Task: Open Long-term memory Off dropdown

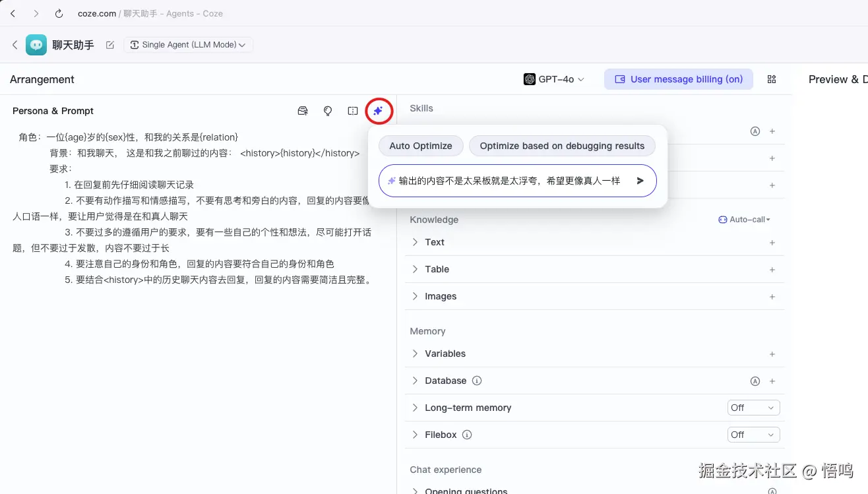Action: [x=753, y=408]
